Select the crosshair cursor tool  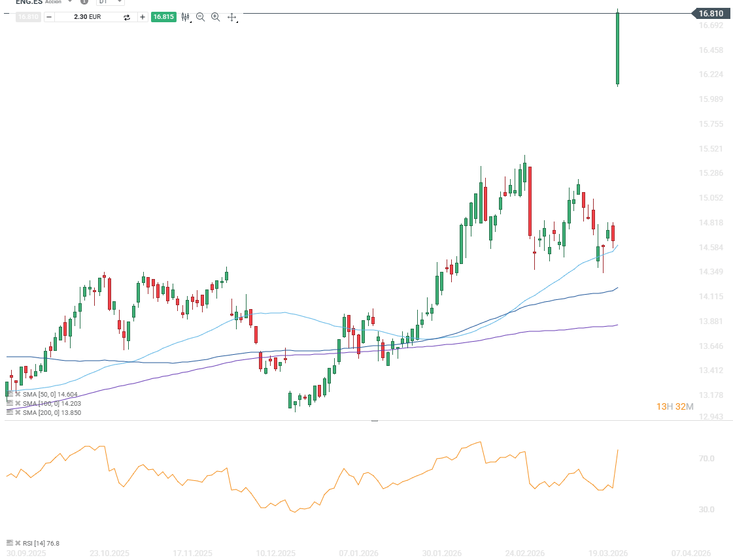[231, 17]
